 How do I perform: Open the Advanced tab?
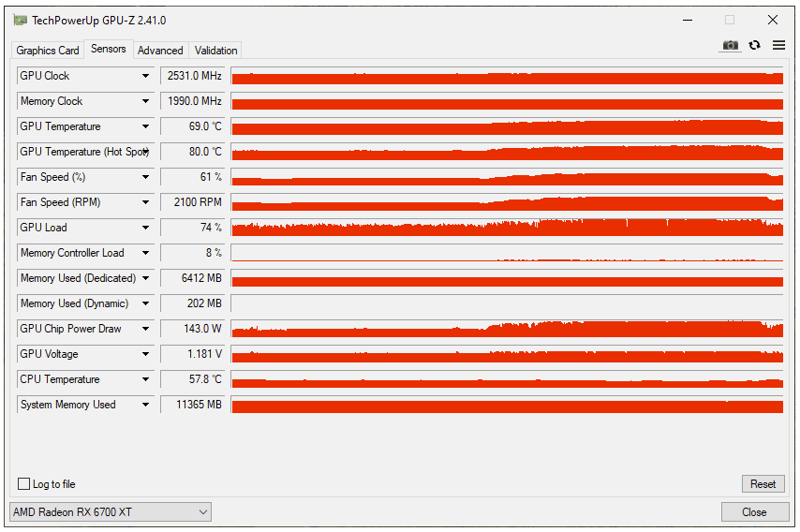[x=160, y=51]
